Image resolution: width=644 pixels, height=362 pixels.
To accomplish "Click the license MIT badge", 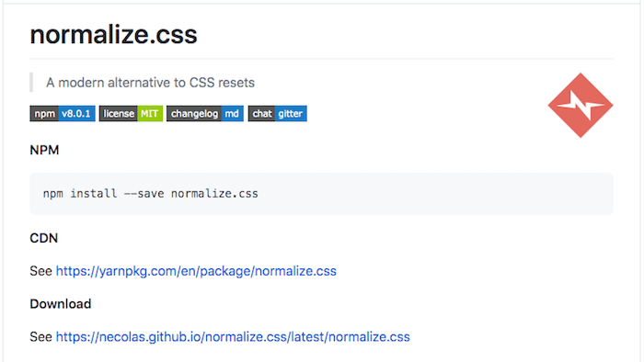I will click(x=131, y=114).
